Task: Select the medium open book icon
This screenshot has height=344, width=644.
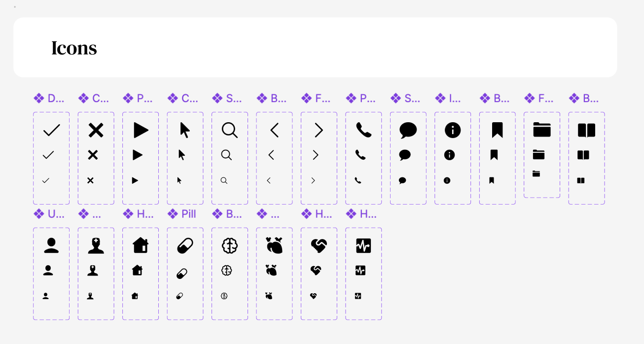Action: point(583,155)
